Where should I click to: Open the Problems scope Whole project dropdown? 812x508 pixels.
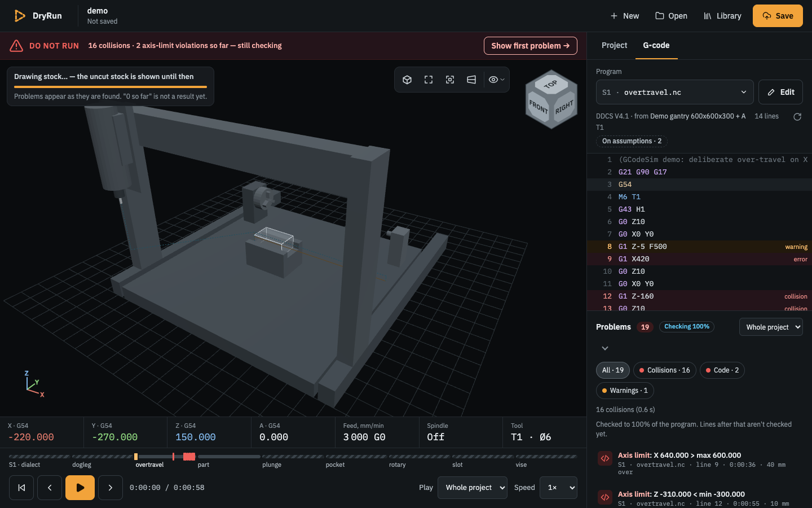click(771, 327)
